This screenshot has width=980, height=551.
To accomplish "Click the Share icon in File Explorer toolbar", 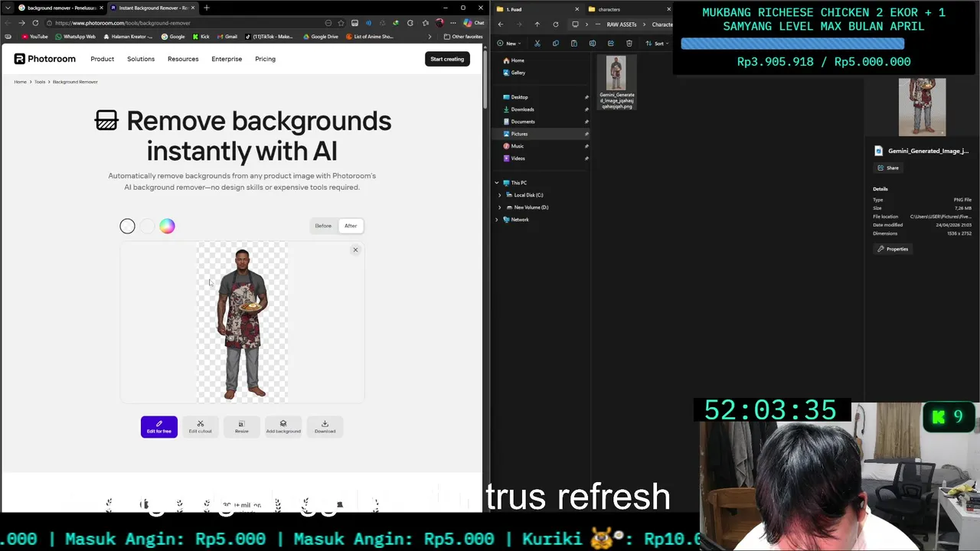I will click(611, 44).
